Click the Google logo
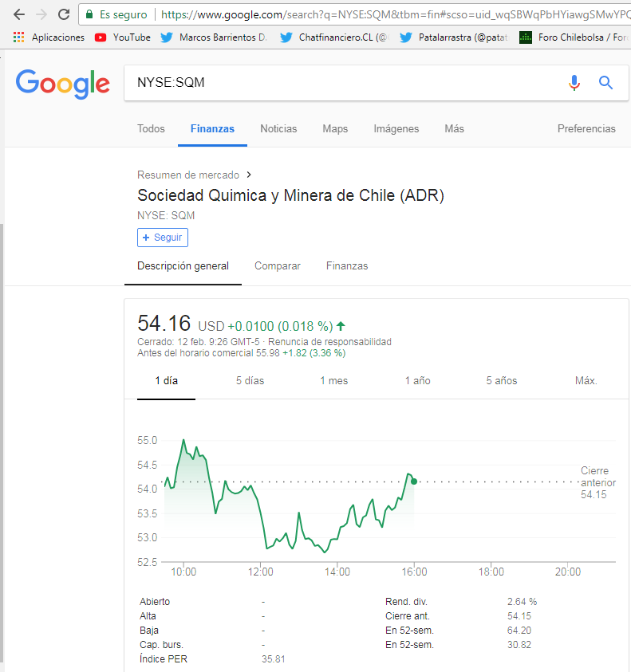The height and width of the screenshot is (672, 631). 63,84
